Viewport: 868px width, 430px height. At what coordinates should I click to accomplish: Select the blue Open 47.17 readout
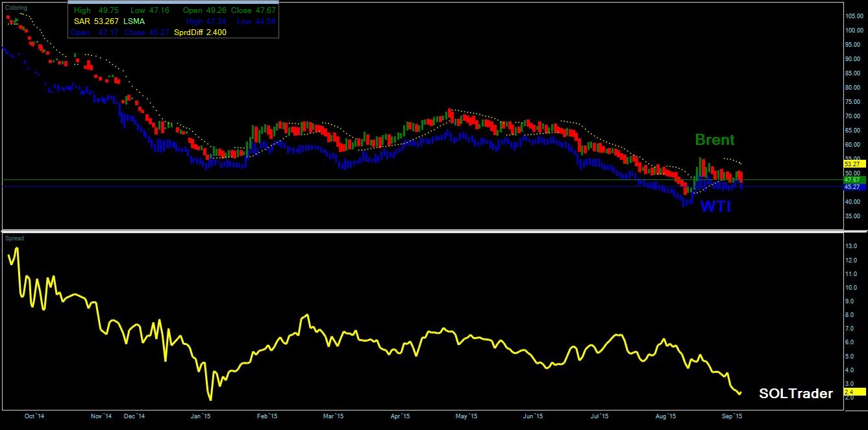click(x=94, y=32)
